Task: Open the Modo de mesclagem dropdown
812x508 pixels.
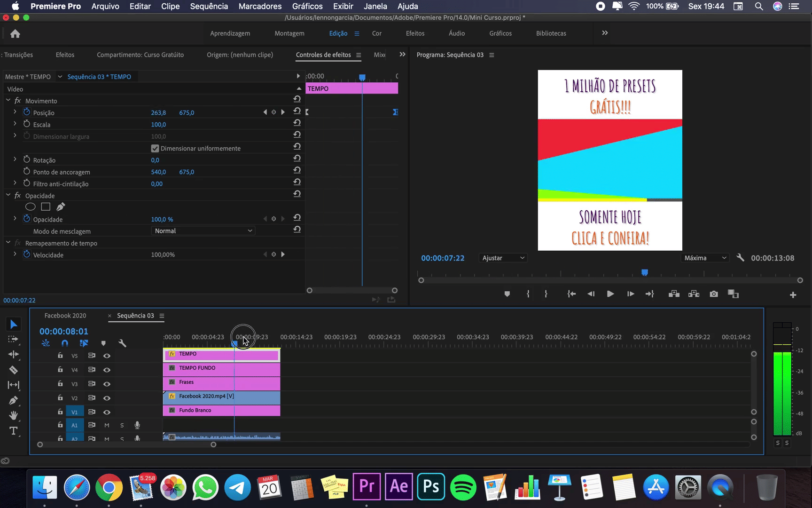Action: click(x=203, y=231)
